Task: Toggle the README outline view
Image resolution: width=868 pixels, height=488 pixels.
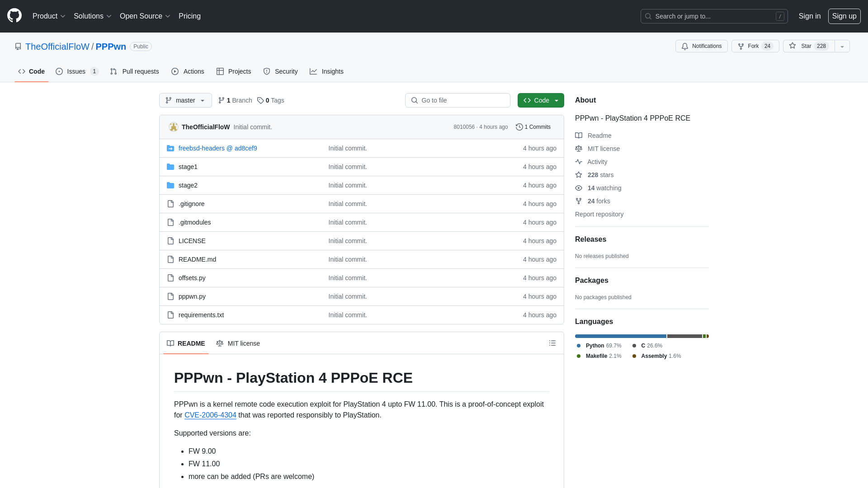Action: click(x=552, y=343)
